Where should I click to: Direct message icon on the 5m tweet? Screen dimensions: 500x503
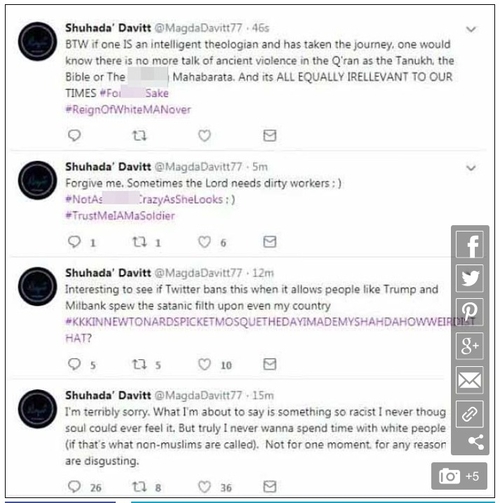269,242
